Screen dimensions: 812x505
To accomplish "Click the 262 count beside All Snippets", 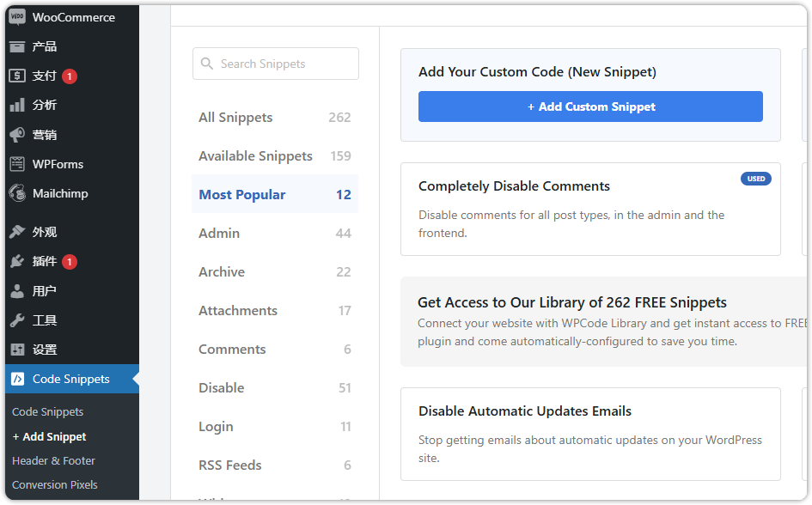I will coord(339,118).
